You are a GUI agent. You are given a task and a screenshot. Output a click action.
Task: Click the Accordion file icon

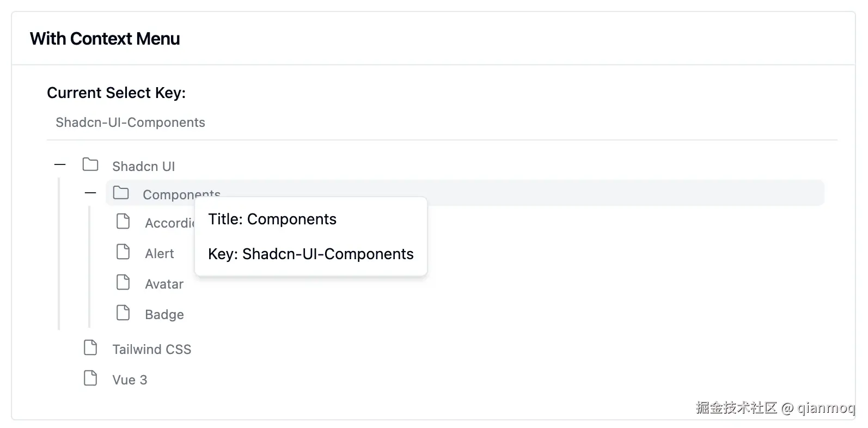[x=124, y=222]
